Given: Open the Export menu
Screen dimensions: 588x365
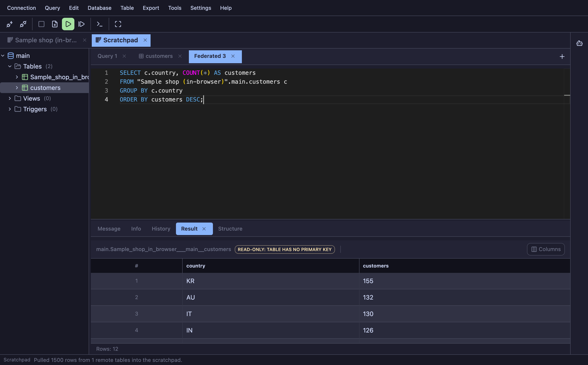Looking at the screenshot, I should [151, 8].
